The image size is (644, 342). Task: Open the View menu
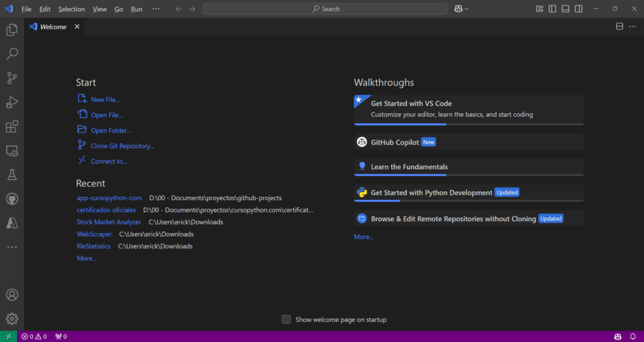pos(99,9)
